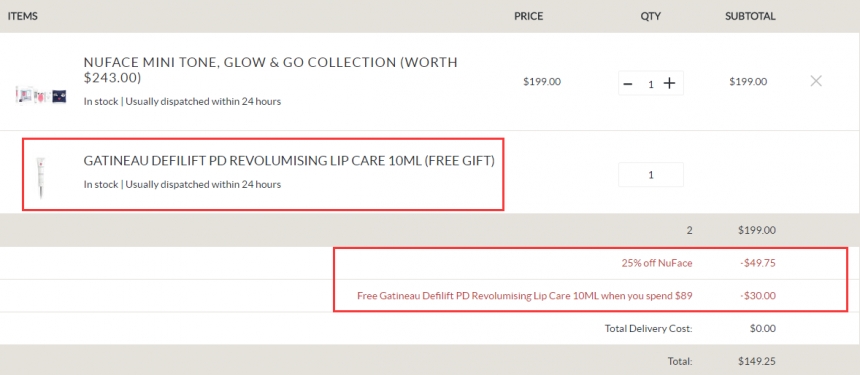Open the Gatineau Defilift PD Revolumising title link
860x375 pixels.
(x=289, y=161)
